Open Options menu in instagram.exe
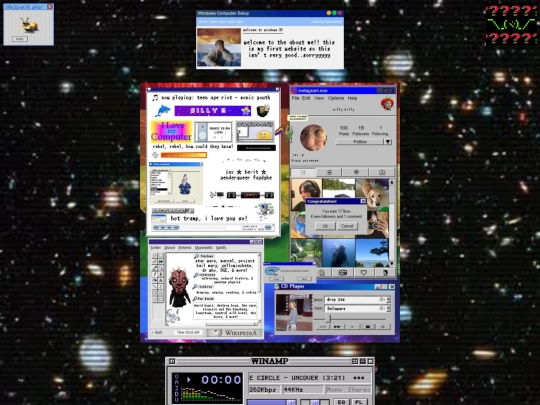The image size is (540, 405). [336, 98]
